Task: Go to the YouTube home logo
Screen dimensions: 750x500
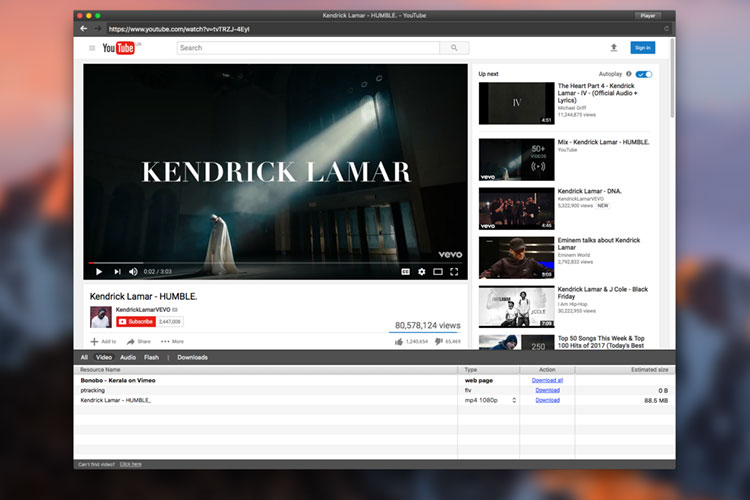Action: (119, 48)
